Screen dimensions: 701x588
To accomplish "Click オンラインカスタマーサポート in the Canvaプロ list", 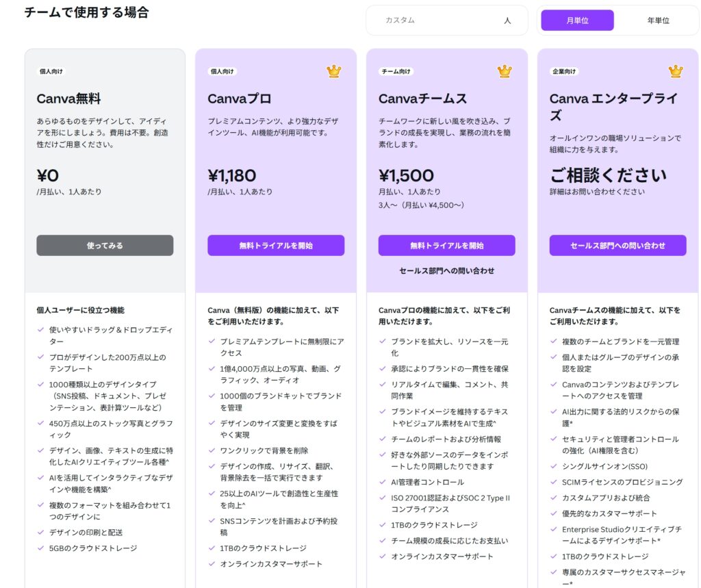I will coord(271,564).
